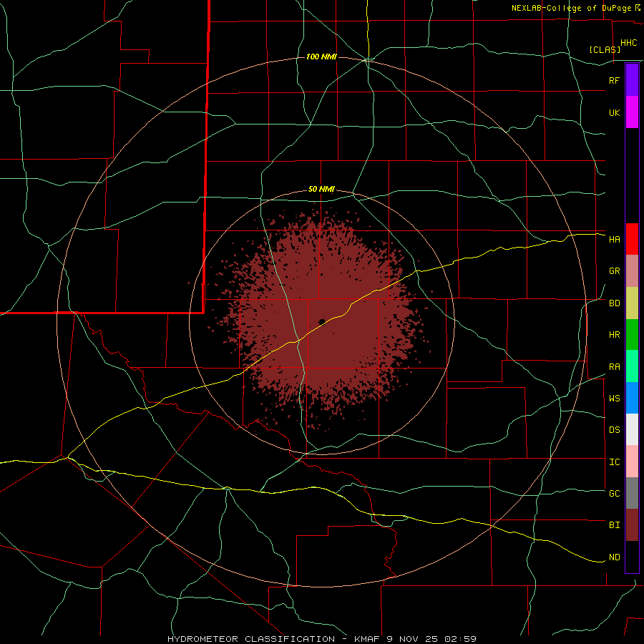Click the 'ND' legend label

tap(614, 557)
